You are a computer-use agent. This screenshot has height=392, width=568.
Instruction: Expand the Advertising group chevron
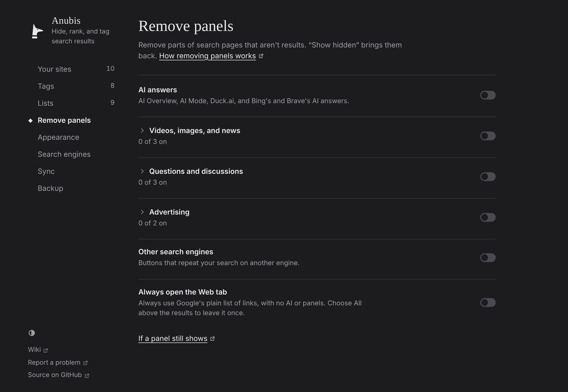click(x=142, y=212)
